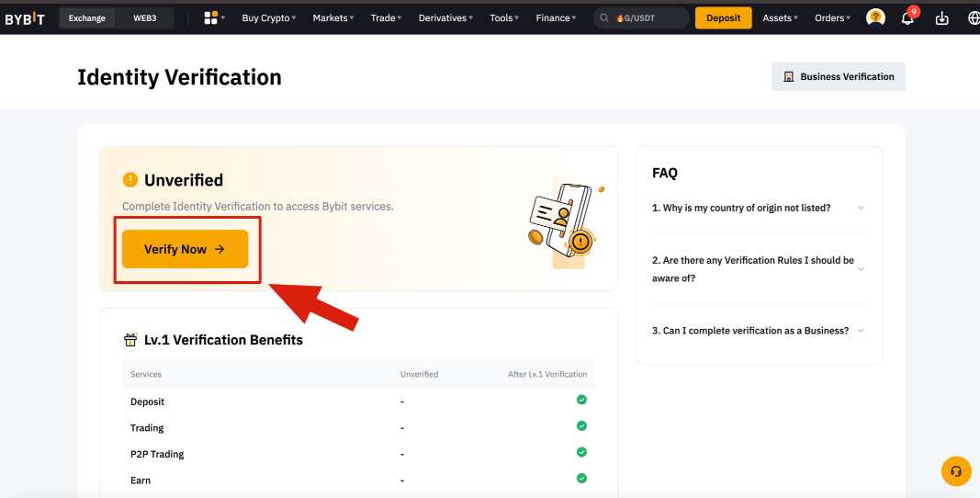Open the user profile avatar icon
Viewport: 980px width, 498px height.
875,18
